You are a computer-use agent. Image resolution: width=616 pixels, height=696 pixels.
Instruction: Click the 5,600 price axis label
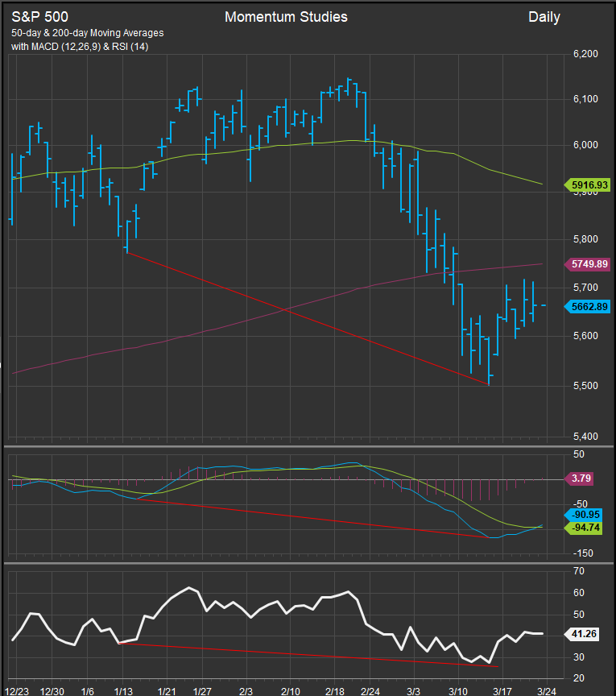tap(586, 336)
